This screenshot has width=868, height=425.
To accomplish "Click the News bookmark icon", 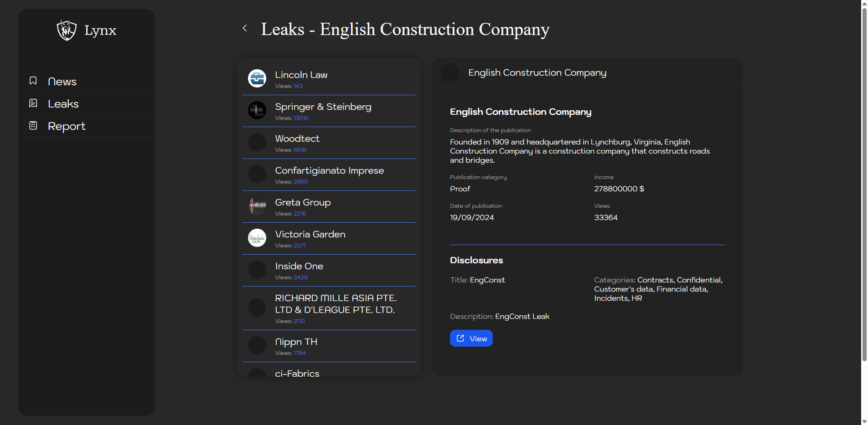I will (33, 81).
